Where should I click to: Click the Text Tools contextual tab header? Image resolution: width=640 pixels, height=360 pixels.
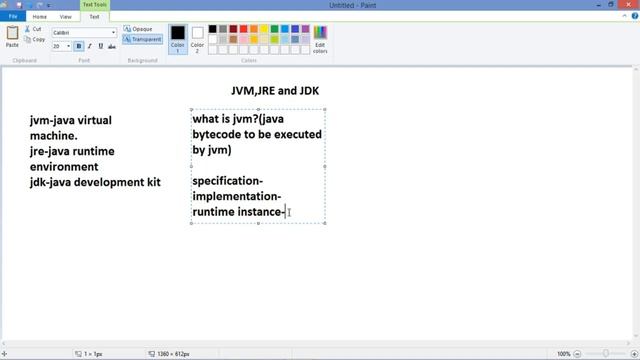pos(95,5)
